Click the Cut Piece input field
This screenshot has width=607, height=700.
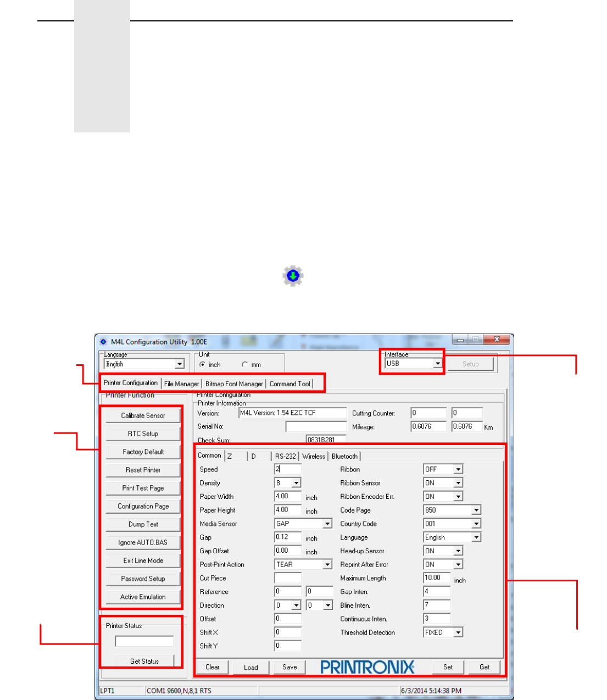click(288, 578)
